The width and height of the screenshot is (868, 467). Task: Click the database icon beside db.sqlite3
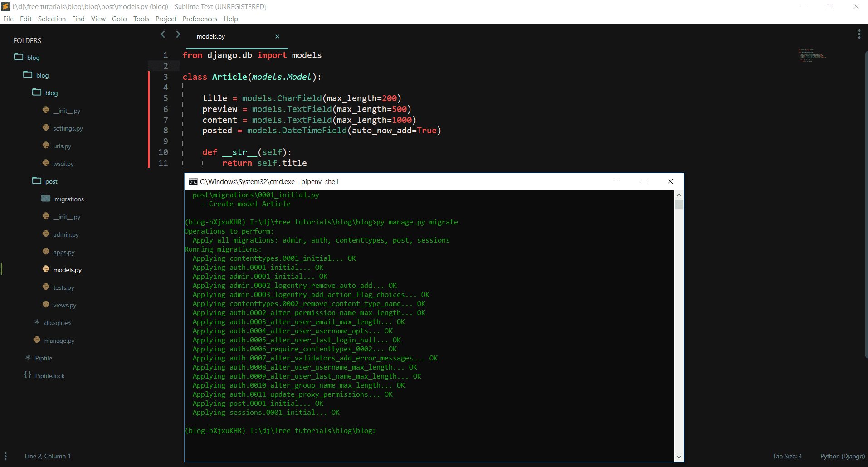[x=37, y=322]
